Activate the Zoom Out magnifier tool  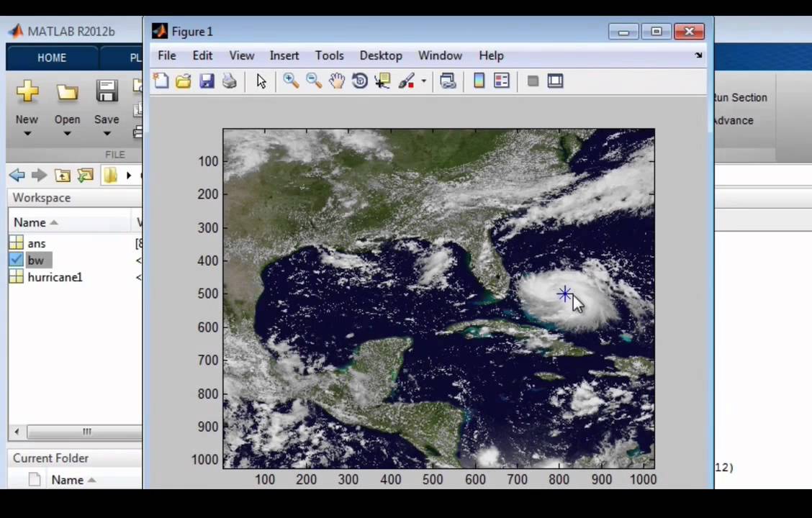pyautogui.click(x=314, y=81)
